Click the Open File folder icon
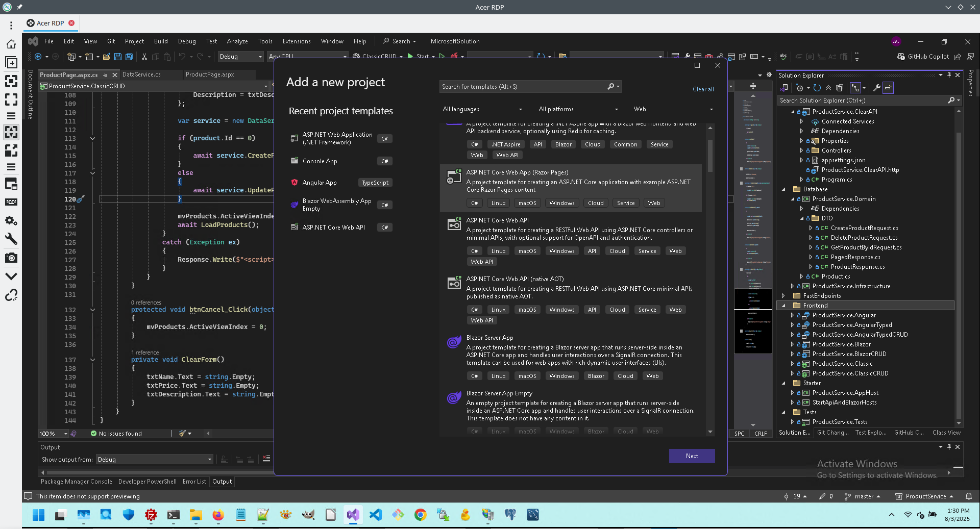980x529 pixels. tap(107, 57)
